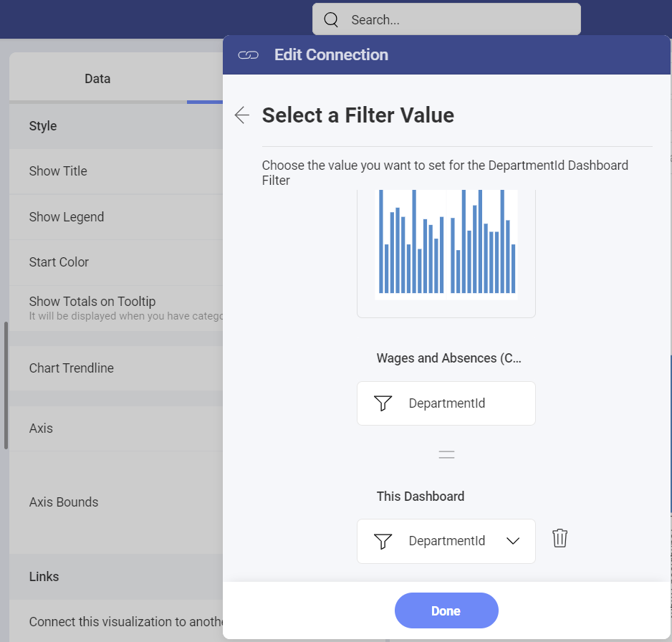
Task: Click the equals sign between filters
Action: tap(446, 454)
